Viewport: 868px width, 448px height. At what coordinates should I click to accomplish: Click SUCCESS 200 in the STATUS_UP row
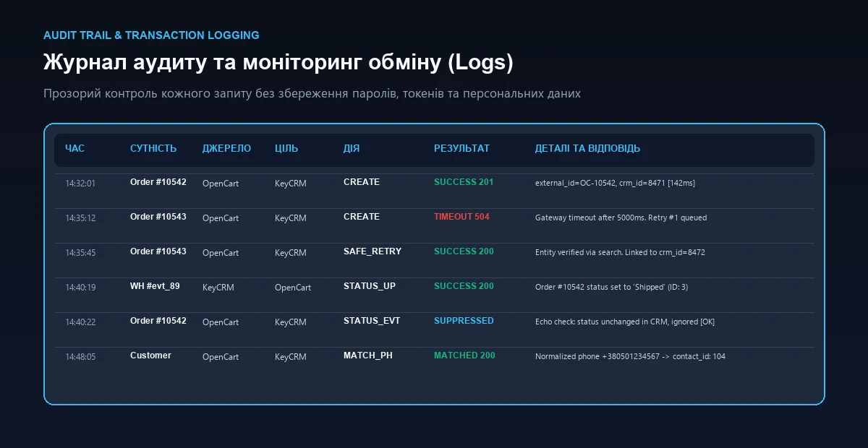[464, 286]
